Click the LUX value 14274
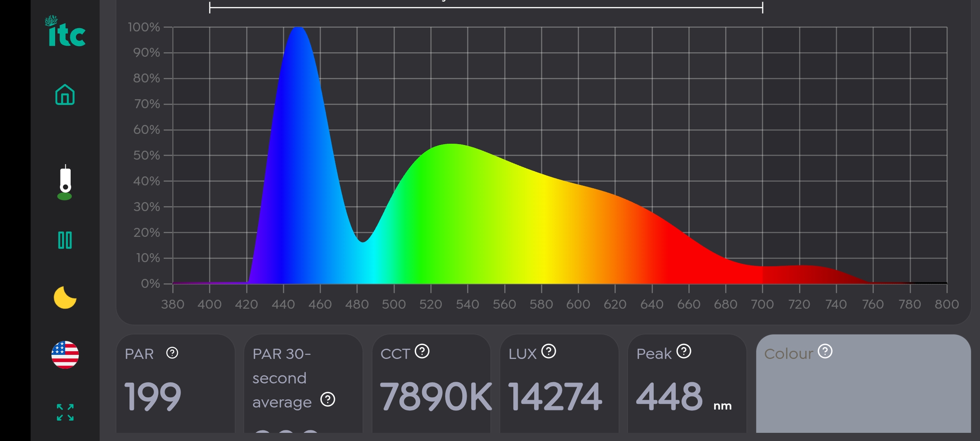 [555, 396]
